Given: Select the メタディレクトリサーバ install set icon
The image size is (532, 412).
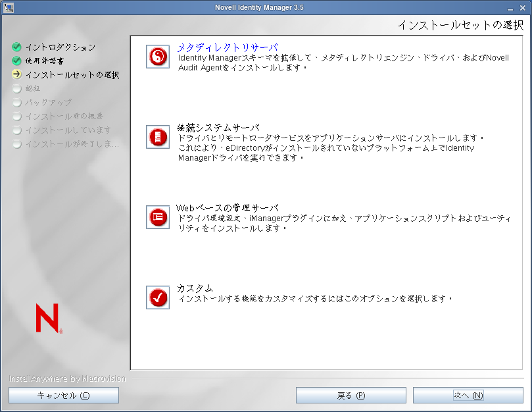Looking at the screenshot, I should pos(158,57).
